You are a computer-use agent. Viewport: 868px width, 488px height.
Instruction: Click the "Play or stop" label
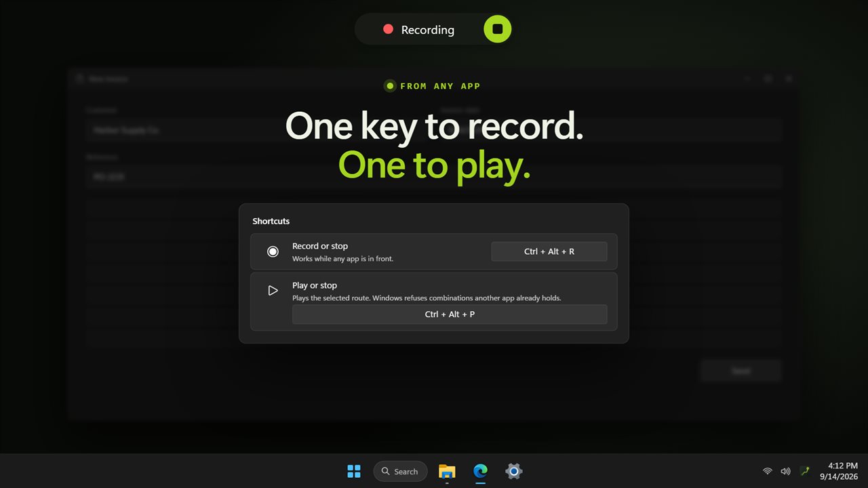point(315,285)
